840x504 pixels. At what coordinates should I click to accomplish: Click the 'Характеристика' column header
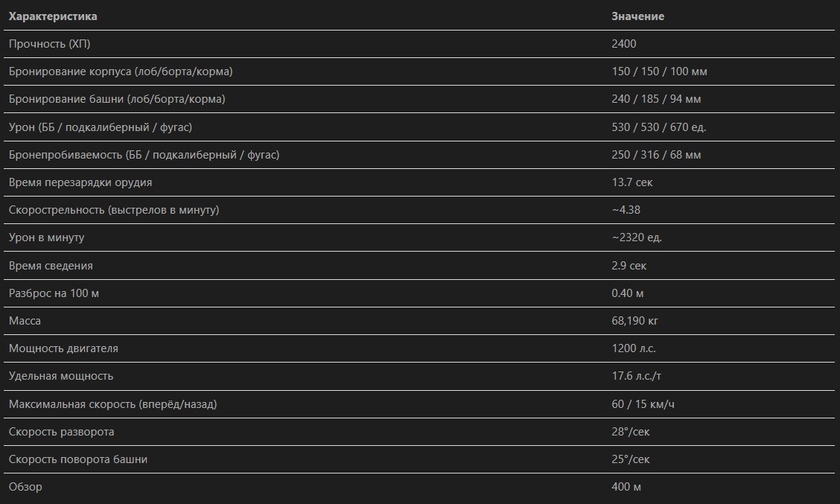point(53,16)
